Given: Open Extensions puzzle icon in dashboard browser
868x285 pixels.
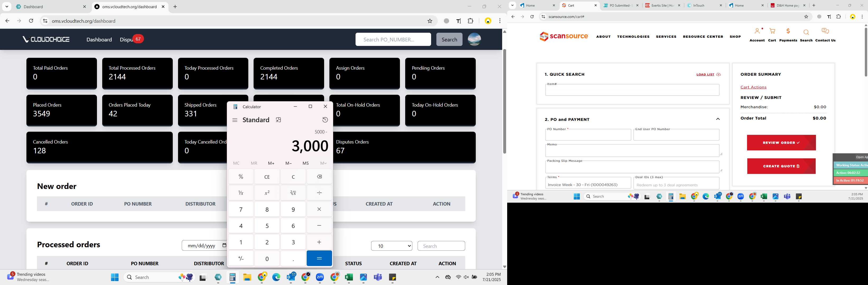Looking at the screenshot, I should point(470,21).
